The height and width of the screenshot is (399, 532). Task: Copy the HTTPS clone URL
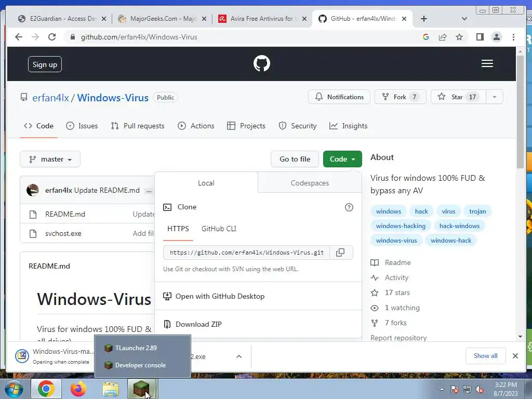tap(340, 252)
